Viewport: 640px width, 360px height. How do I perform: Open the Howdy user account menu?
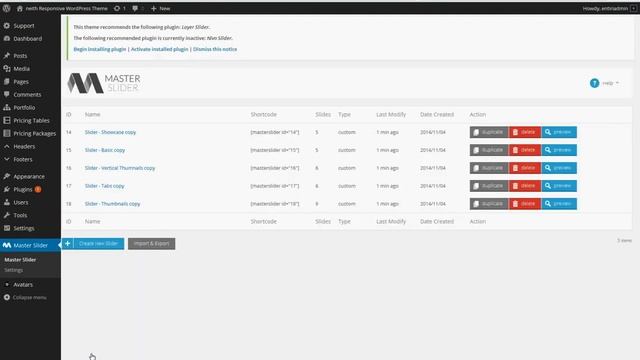pyautogui.click(x=609, y=8)
